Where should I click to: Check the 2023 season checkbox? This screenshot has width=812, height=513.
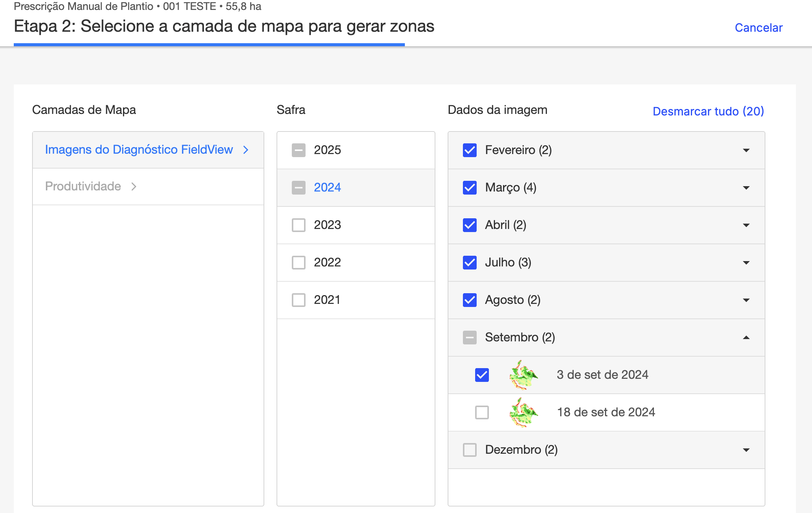point(298,225)
